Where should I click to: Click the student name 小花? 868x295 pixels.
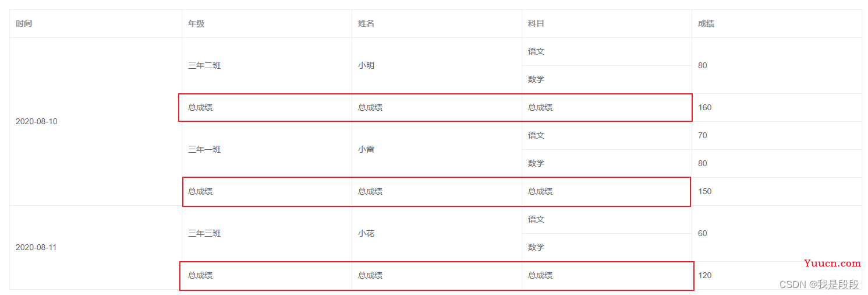click(x=366, y=234)
